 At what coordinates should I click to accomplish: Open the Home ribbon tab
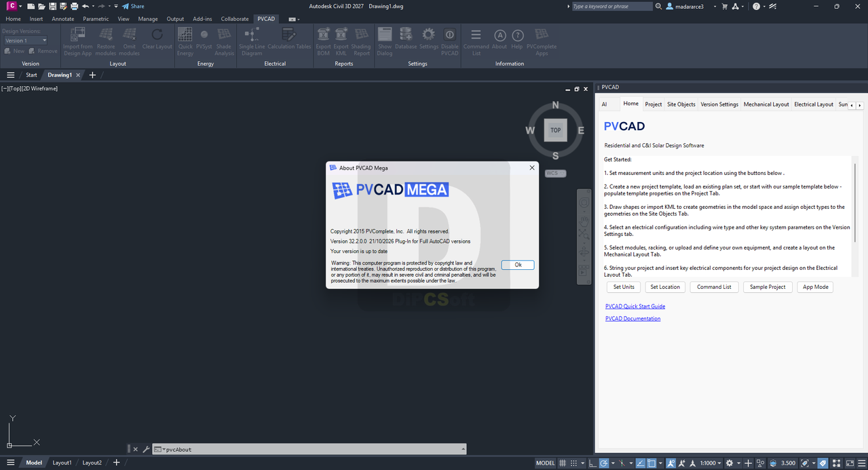13,19
